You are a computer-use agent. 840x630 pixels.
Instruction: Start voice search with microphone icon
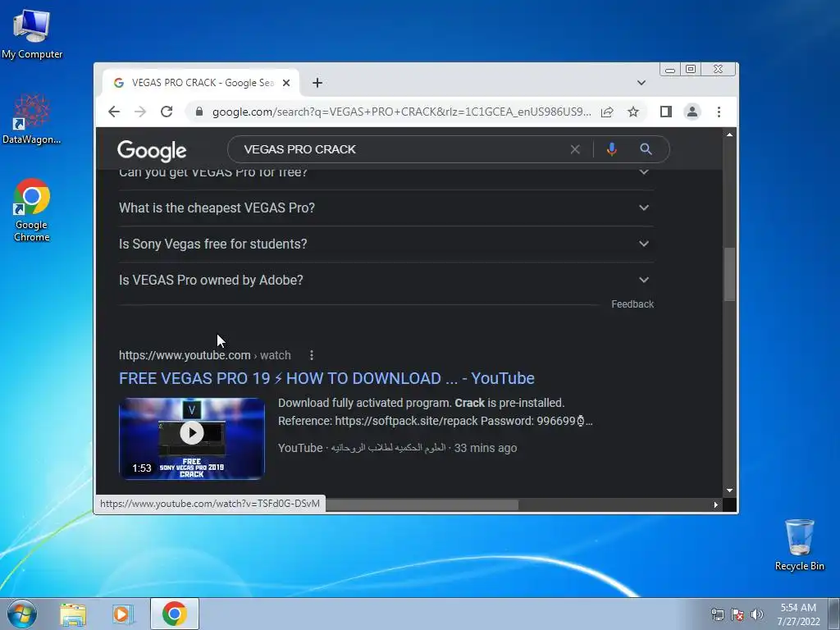[611, 149]
